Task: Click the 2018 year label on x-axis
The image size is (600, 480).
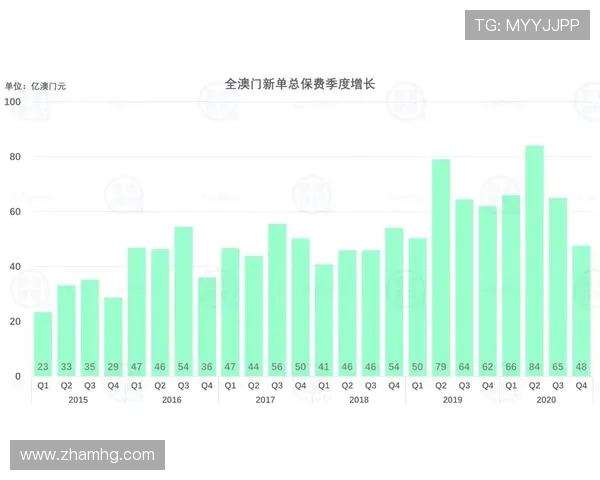Action: pos(359,400)
